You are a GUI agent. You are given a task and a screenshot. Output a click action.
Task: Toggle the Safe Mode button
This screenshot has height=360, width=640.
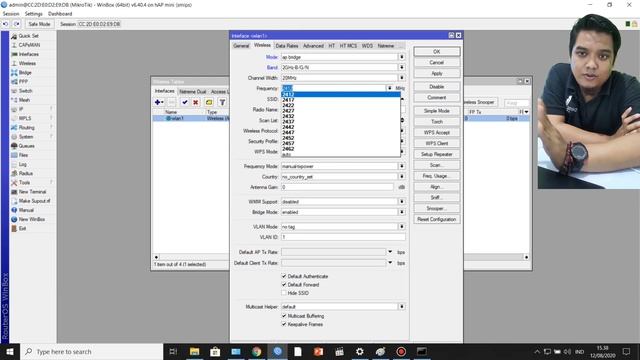click(x=39, y=24)
